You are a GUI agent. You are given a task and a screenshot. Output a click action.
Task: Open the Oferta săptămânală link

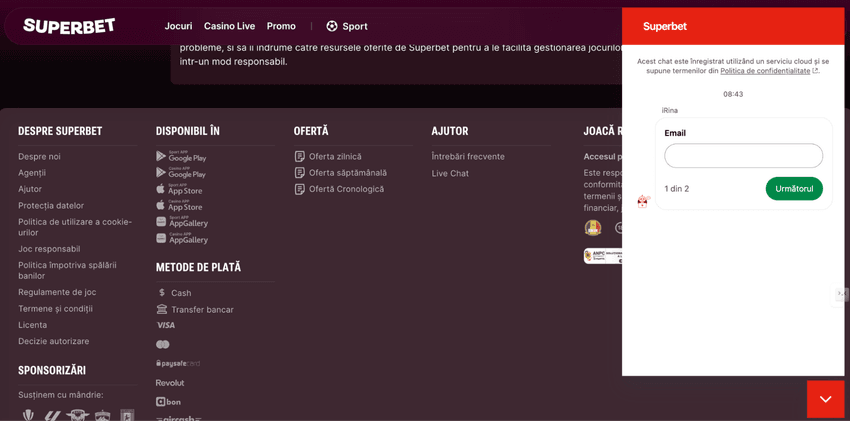[x=348, y=173]
